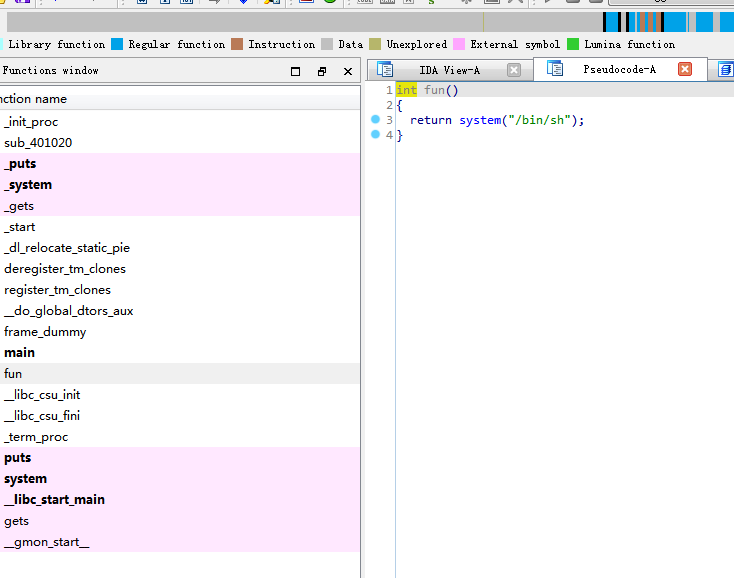Click the External symbol pink legend swatch

pos(459,44)
